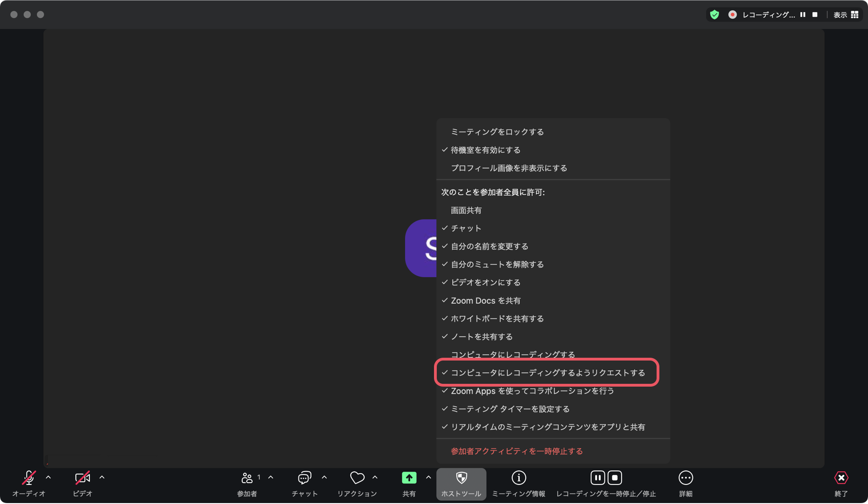Toggle 自分の名前を変更する permission

(x=553, y=246)
